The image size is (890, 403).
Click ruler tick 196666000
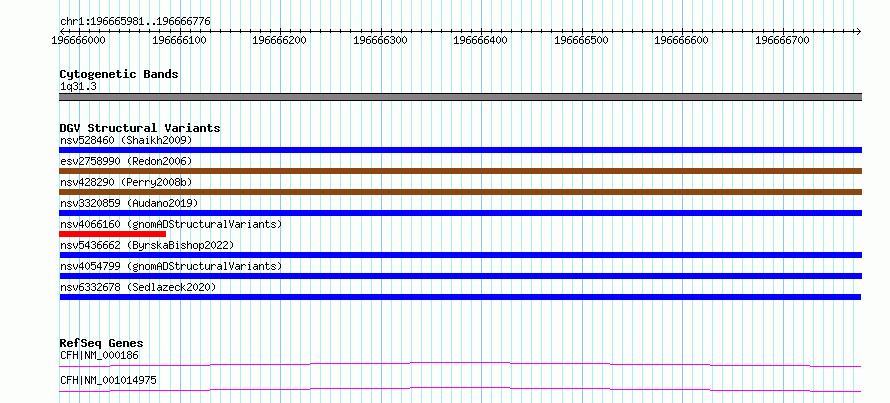pyautogui.click(x=78, y=41)
